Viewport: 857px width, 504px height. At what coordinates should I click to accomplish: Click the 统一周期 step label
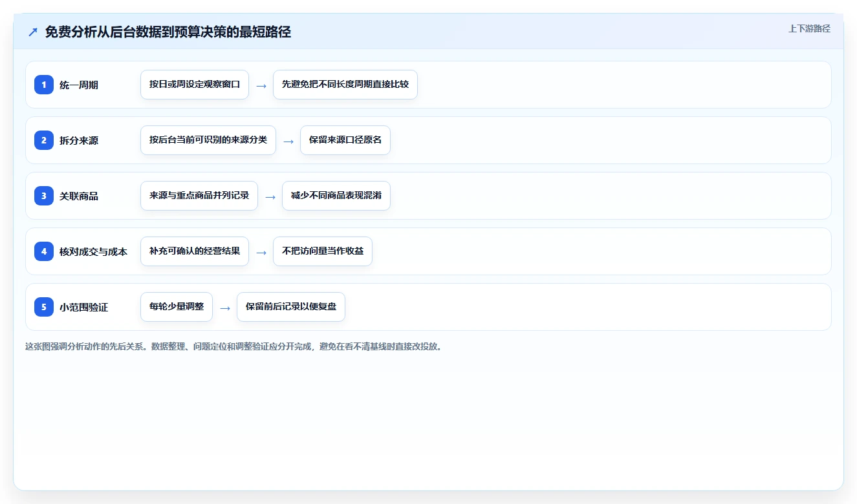coord(79,85)
